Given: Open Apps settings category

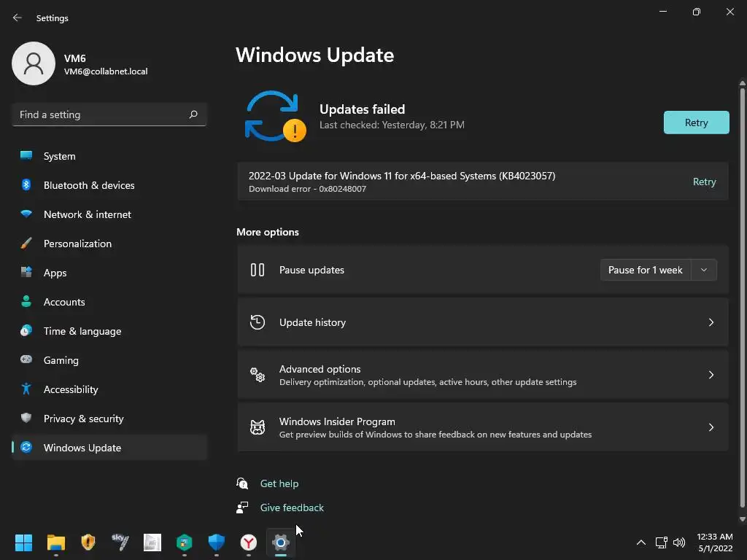Looking at the screenshot, I should (x=109, y=273).
